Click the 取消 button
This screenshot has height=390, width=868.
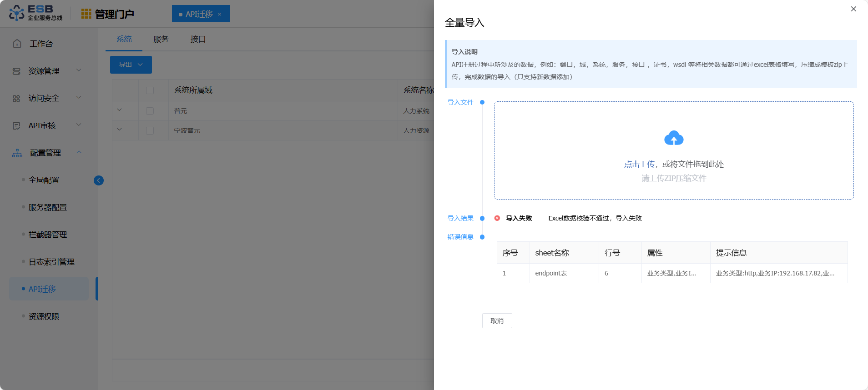click(497, 321)
